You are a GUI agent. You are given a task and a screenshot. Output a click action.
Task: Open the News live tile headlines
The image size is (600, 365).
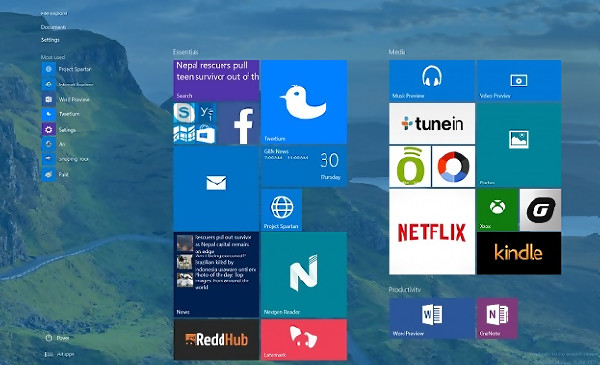pos(216,275)
